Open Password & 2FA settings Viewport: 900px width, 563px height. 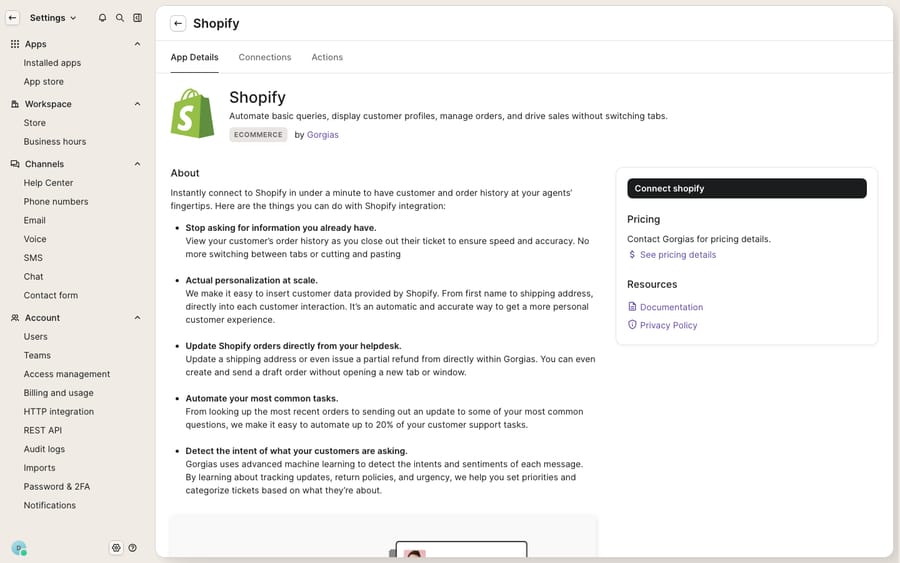pyautogui.click(x=57, y=487)
